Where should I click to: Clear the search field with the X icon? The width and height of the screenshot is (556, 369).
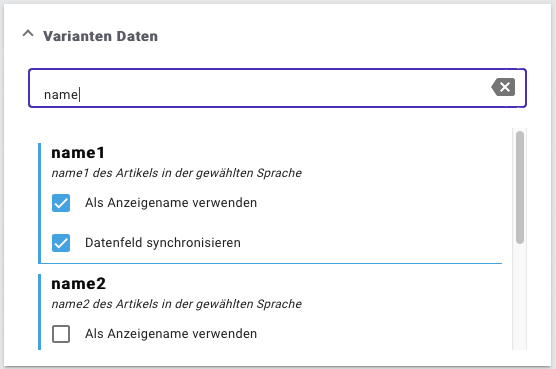click(x=504, y=87)
